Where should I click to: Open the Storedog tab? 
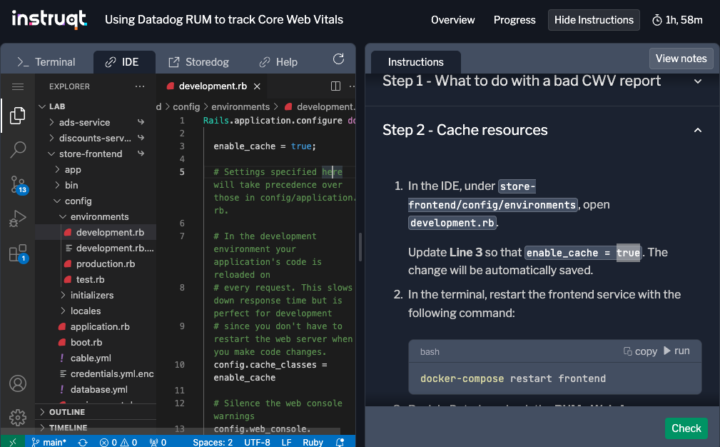click(198, 62)
